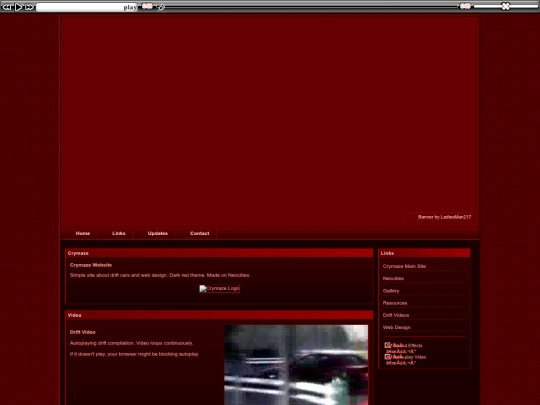This screenshot has width=540, height=405.
Task: Open the Gallery sidebar link
Action: tap(391, 291)
